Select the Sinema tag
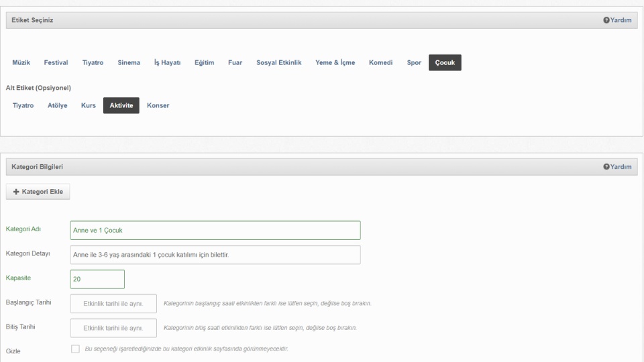 (x=129, y=63)
